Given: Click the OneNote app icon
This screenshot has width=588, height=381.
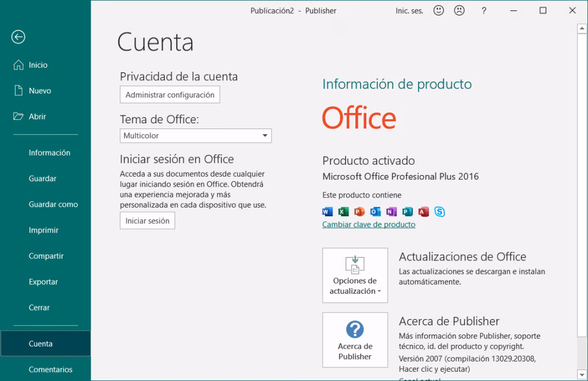Looking at the screenshot, I should tap(392, 212).
